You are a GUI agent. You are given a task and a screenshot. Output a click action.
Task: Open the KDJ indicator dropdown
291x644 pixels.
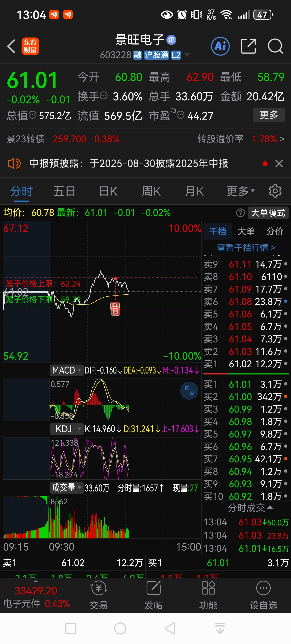(67, 429)
